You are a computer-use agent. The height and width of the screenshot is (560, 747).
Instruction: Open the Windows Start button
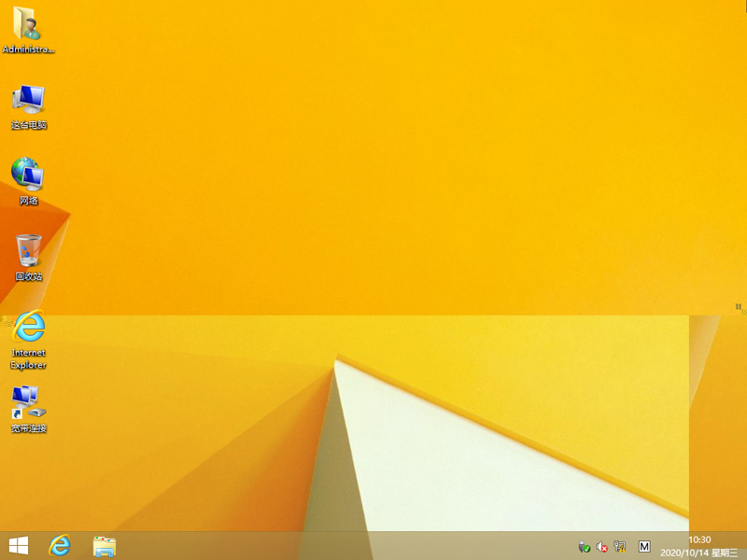click(x=19, y=546)
